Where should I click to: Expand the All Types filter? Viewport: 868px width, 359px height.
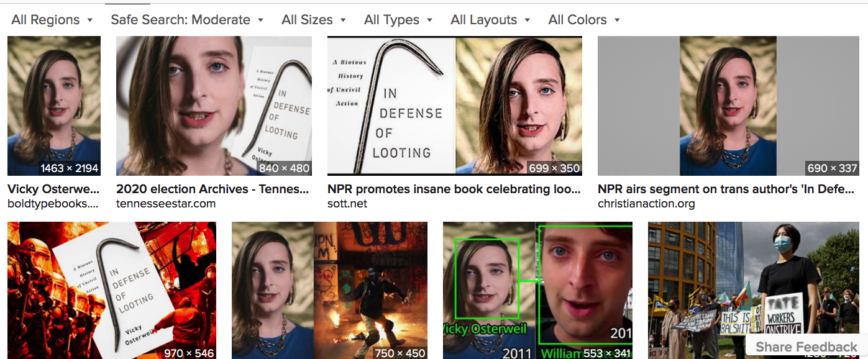click(x=398, y=20)
